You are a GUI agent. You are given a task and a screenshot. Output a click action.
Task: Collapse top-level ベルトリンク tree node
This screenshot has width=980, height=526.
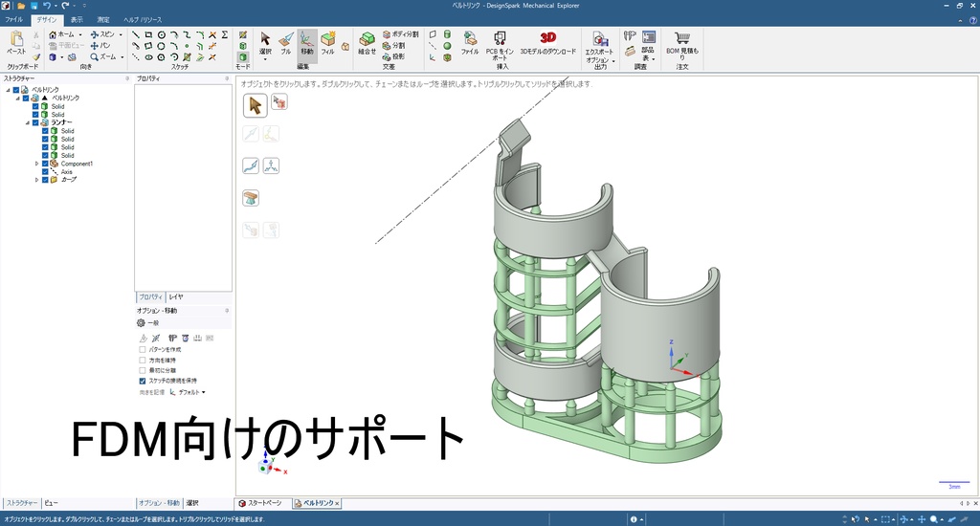[8, 90]
